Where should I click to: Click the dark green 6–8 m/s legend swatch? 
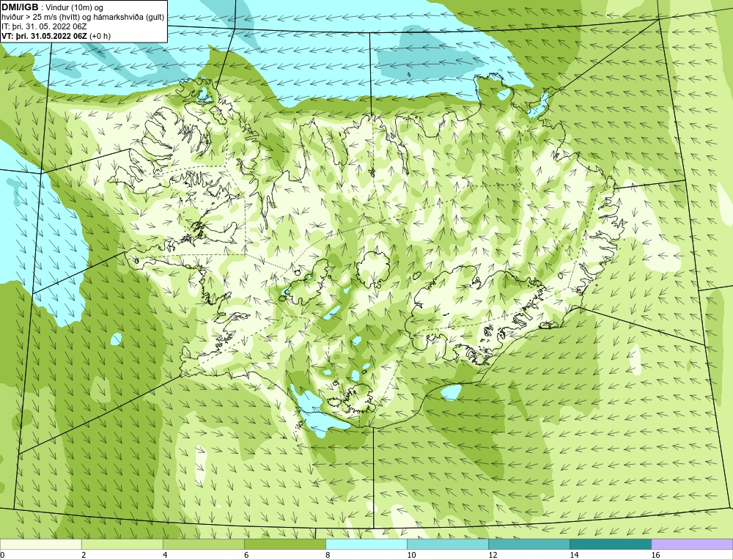[x=284, y=544]
